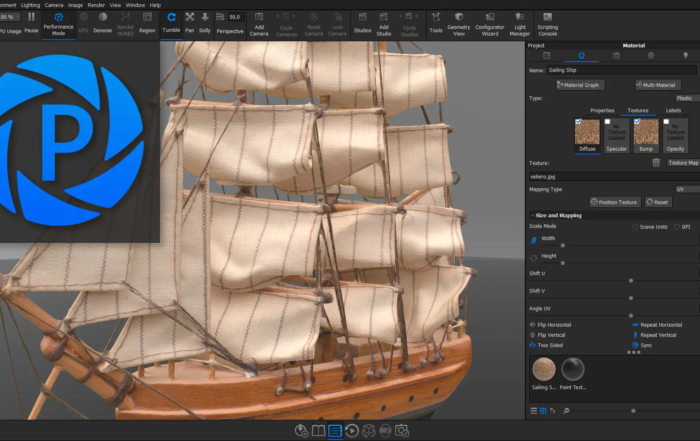Toggle Repeat Horizontal option
Screen dimensions: 700x441
pos(657,325)
